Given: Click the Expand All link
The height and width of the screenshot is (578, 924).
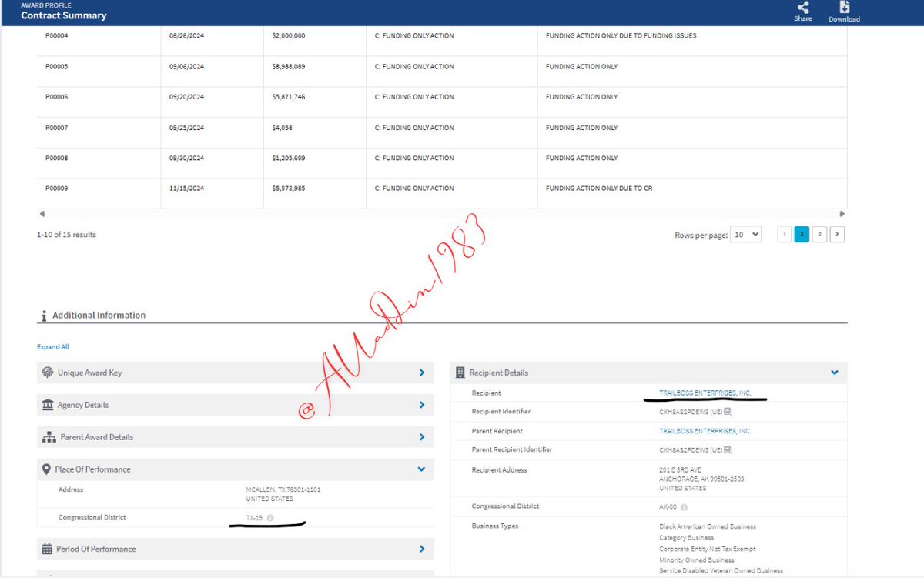Looking at the screenshot, I should [x=52, y=346].
